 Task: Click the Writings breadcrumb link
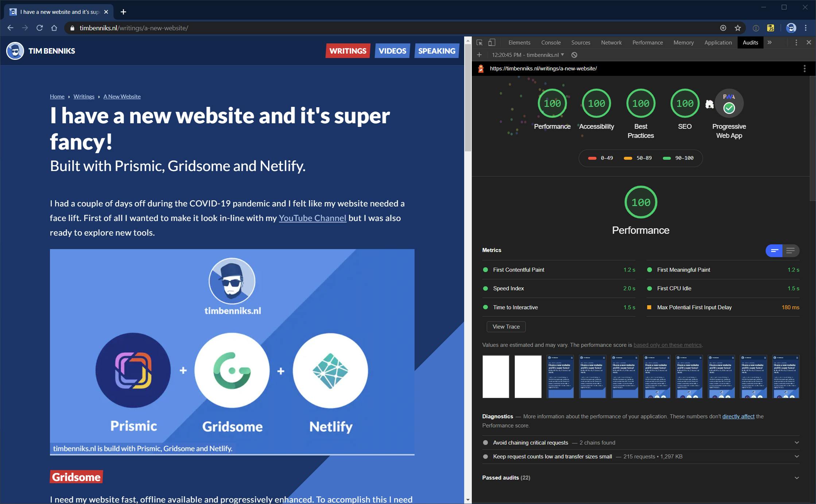(84, 96)
